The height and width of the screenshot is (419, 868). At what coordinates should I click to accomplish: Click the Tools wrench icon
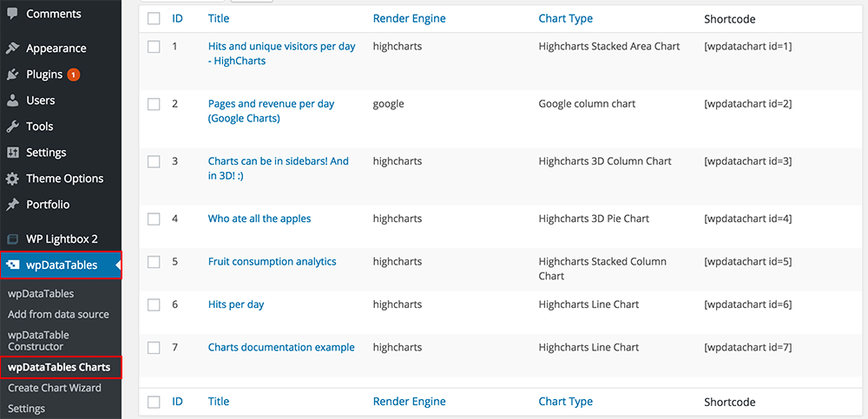[x=12, y=126]
